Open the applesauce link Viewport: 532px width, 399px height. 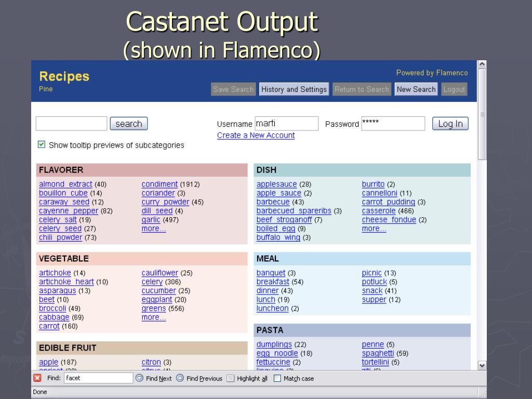pos(276,184)
